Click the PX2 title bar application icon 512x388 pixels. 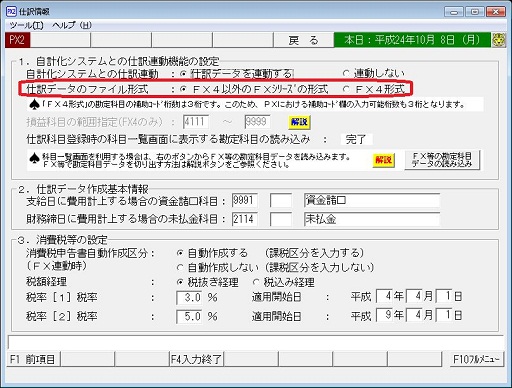[x=11, y=11]
